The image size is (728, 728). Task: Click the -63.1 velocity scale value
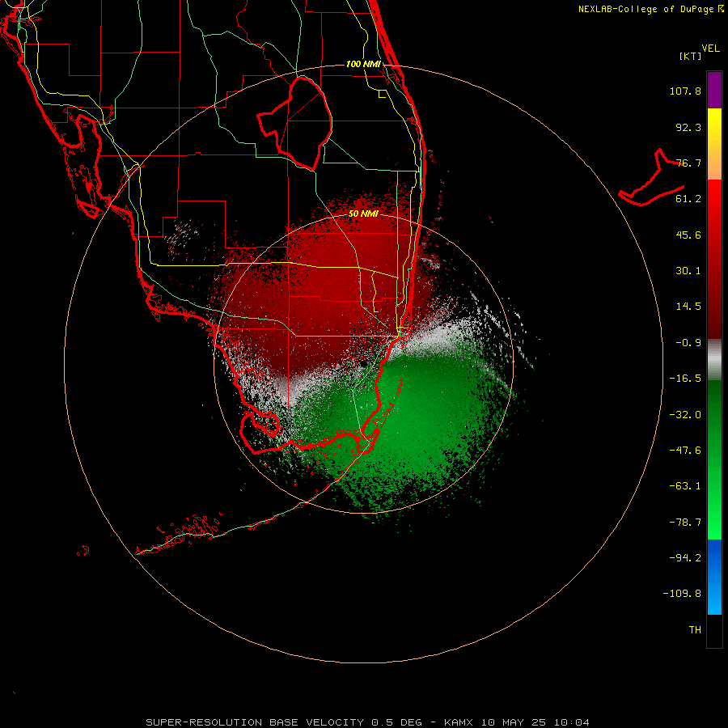point(685,486)
